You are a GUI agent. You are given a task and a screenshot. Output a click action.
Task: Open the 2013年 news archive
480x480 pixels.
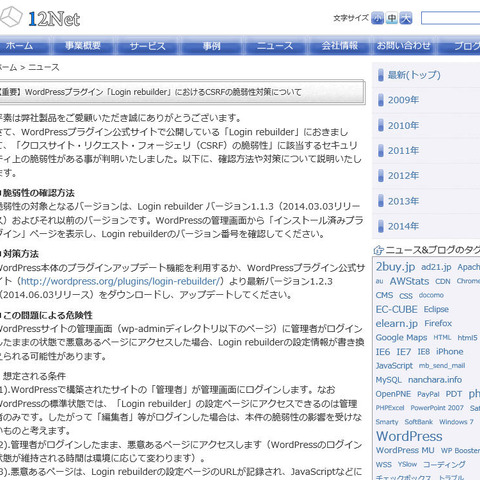[x=403, y=201]
